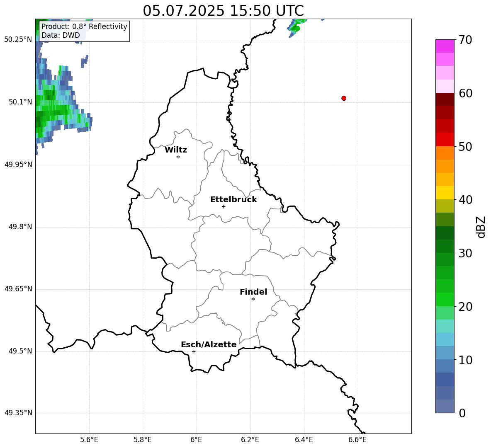Click the red radar site marker dot
Image resolution: width=491 pixels, height=448 pixels.
tap(344, 98)
